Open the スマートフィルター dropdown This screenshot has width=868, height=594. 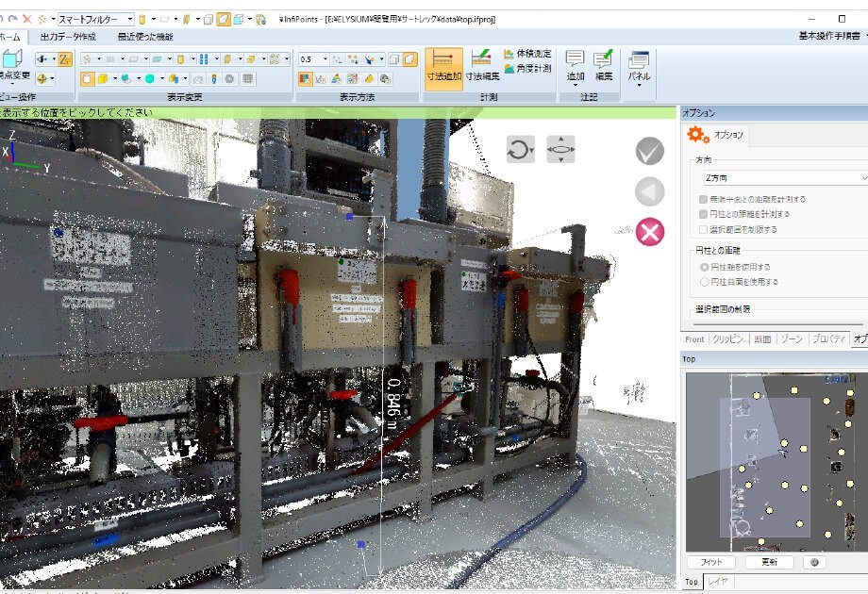[x=96, y=20]
